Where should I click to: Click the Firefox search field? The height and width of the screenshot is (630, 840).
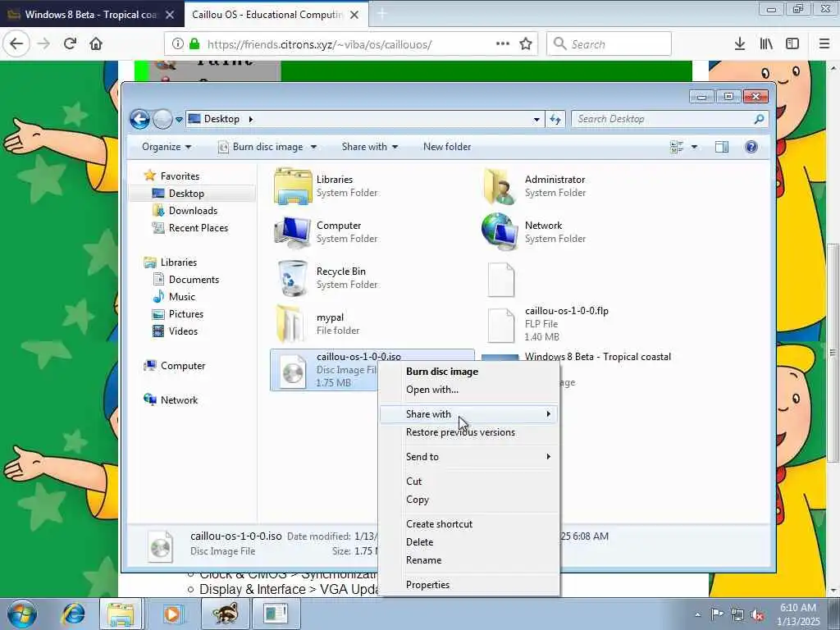[x=609, y=44]
